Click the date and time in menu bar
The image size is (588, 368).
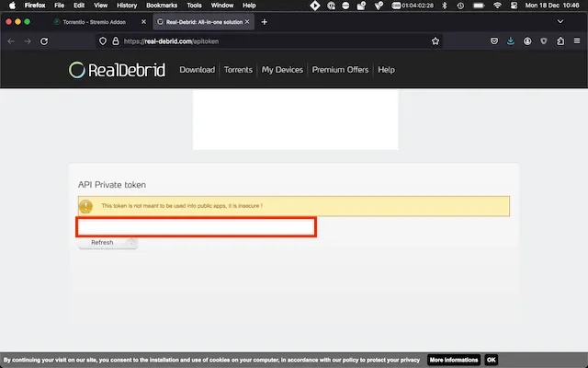(x=552, y=6)
